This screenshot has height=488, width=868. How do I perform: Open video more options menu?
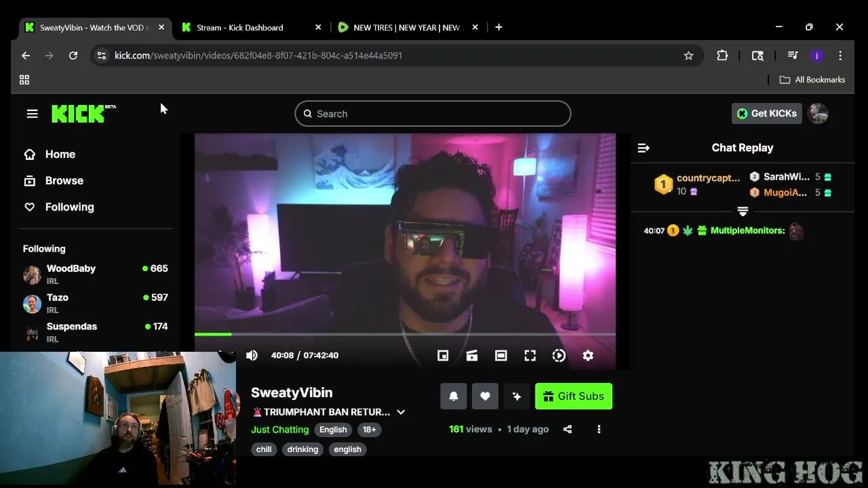point(599,429)
